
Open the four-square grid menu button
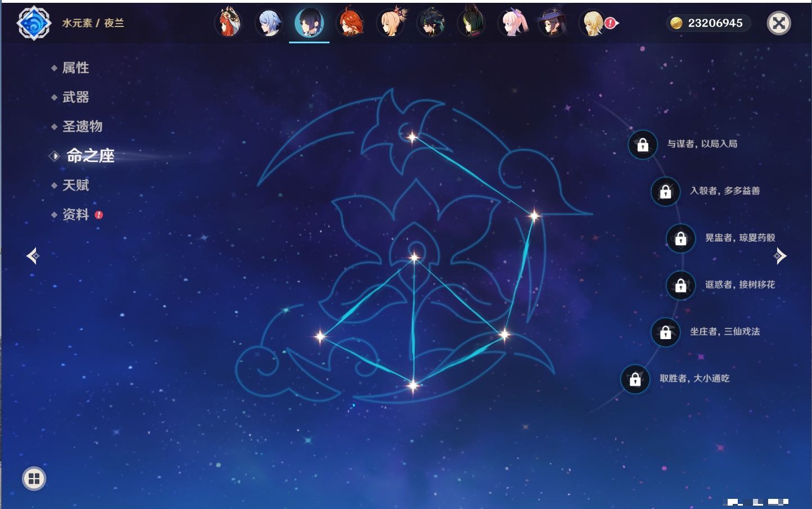pyautogui.click(x=34, y=479)
